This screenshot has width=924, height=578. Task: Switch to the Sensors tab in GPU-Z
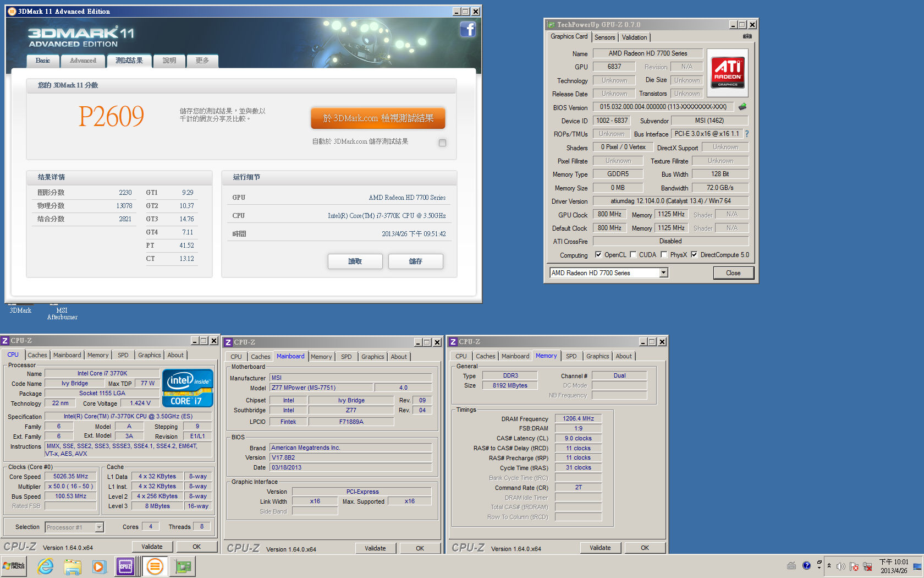pyautogui.click(x=605, y=37)
